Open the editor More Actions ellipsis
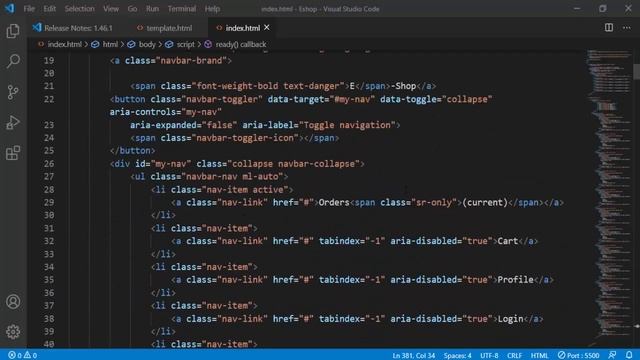The image size is (640, 360). 627,28
